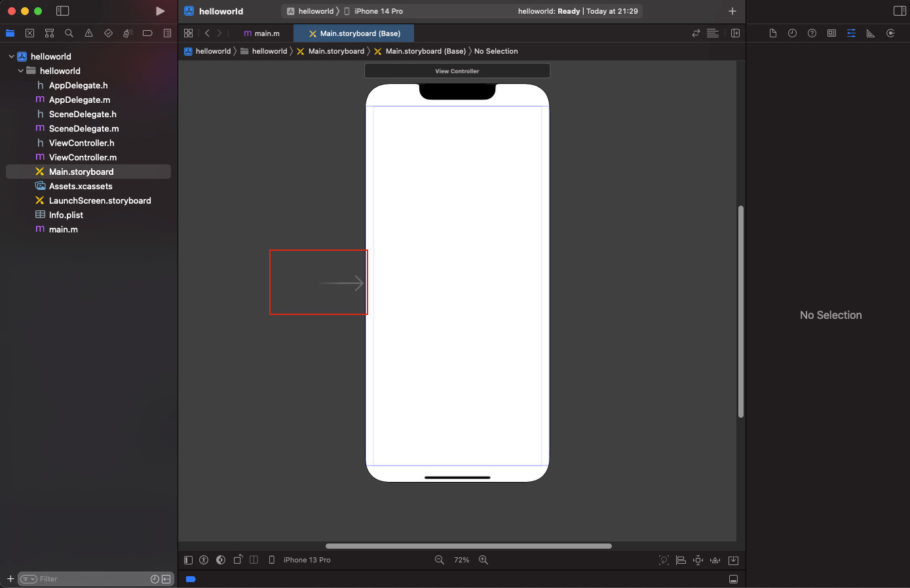910x588 pixels.
Task: Zoom in on the storyboard canvas
Action: pos(483,560)
